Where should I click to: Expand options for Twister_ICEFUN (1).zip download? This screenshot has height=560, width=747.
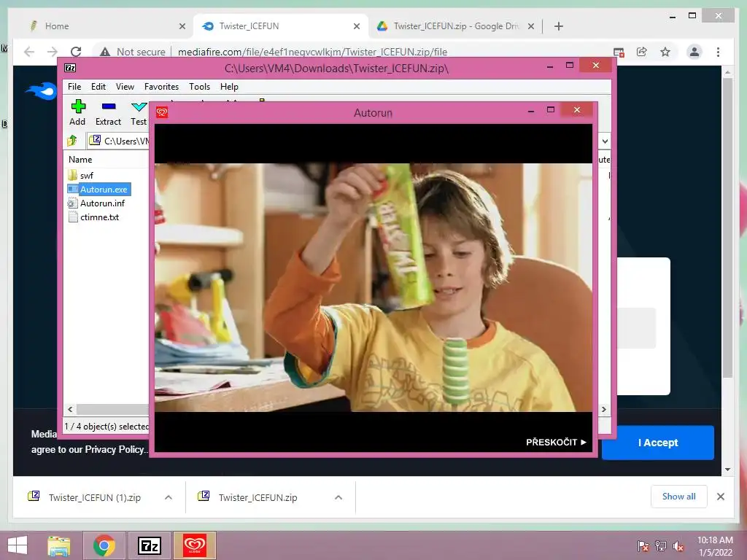[x=169, y=497]
